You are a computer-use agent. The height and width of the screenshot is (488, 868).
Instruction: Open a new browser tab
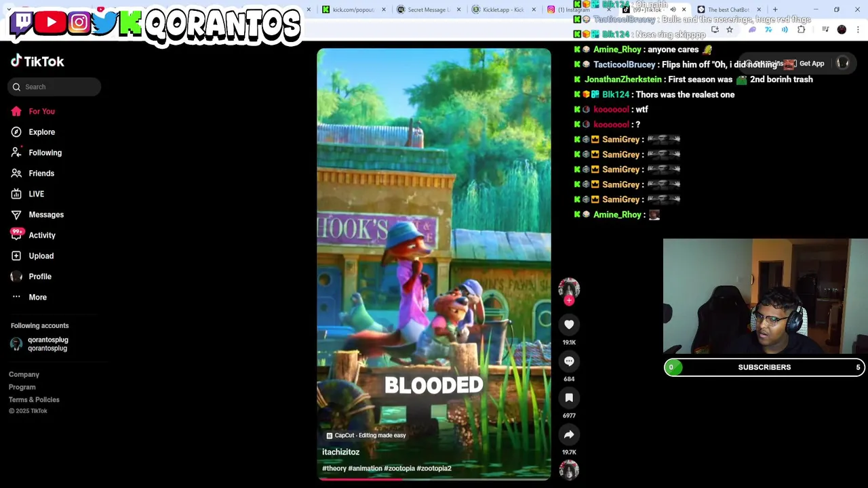[775, 9]
